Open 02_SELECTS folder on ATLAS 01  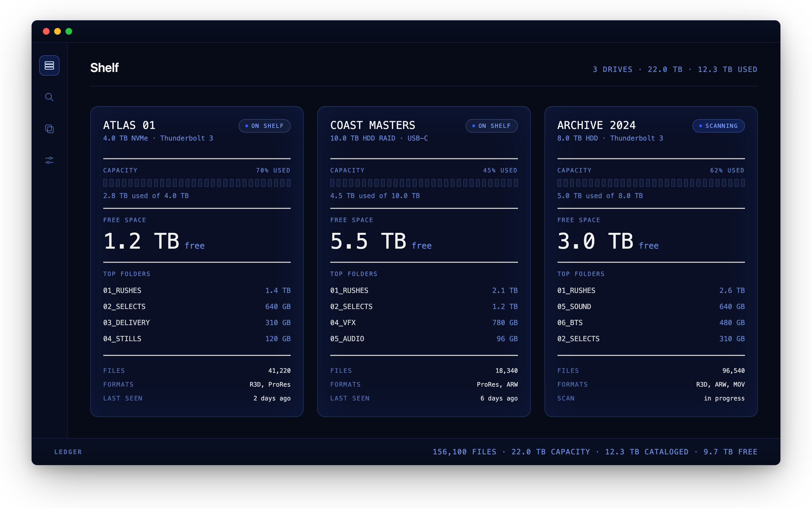coord(197,306)
